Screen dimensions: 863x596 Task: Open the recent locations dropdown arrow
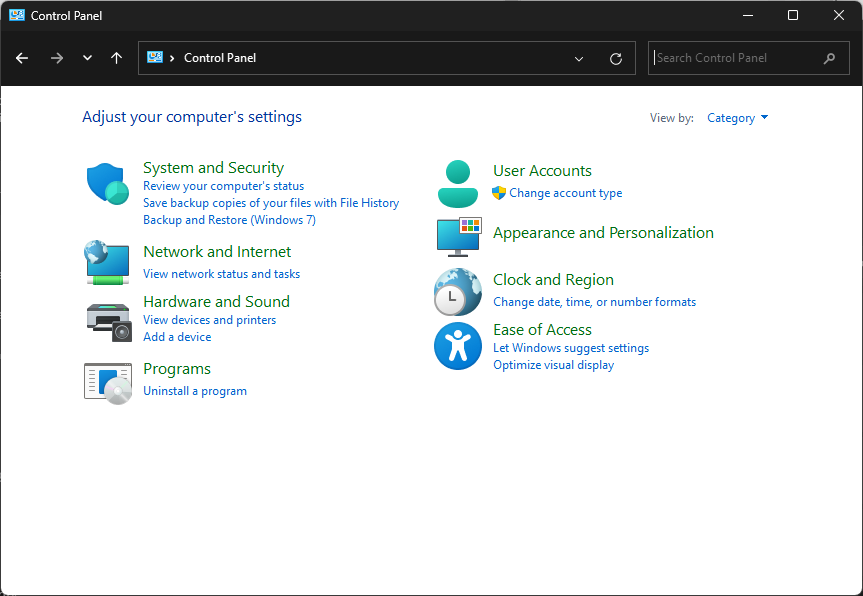click(x=87, y=58)
